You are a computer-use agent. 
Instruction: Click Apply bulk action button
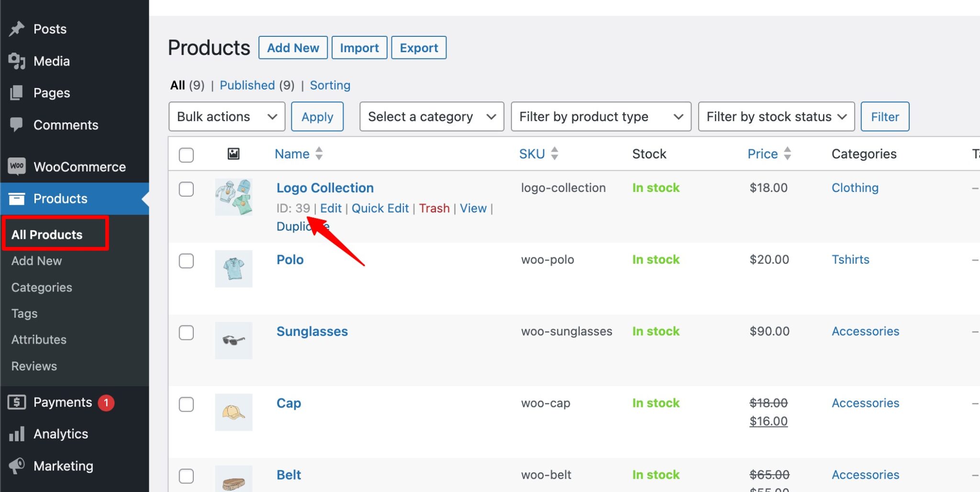click(317, 116)
